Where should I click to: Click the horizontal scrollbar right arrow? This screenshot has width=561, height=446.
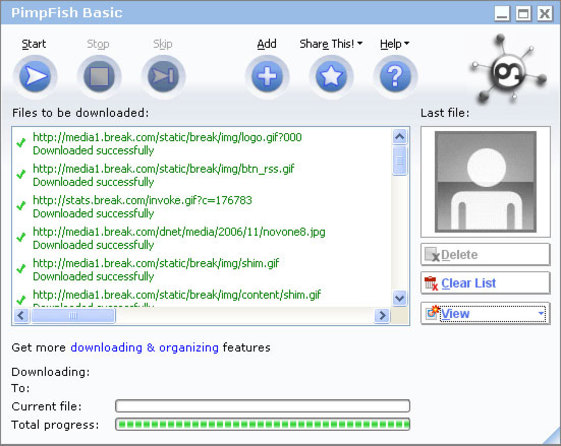[382, 315]
